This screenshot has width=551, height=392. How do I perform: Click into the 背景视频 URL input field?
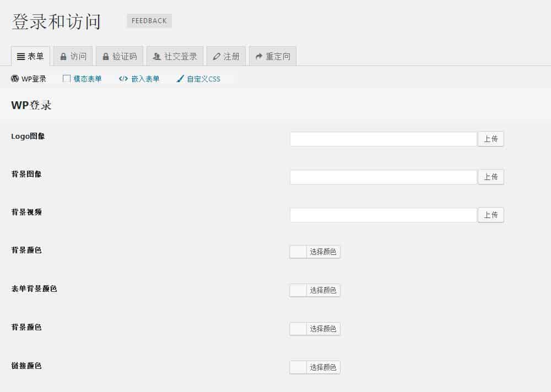click(383, 215)
